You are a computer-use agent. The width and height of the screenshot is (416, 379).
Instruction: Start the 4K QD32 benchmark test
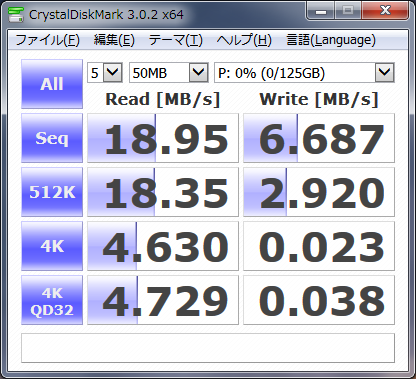coord(52,300)
